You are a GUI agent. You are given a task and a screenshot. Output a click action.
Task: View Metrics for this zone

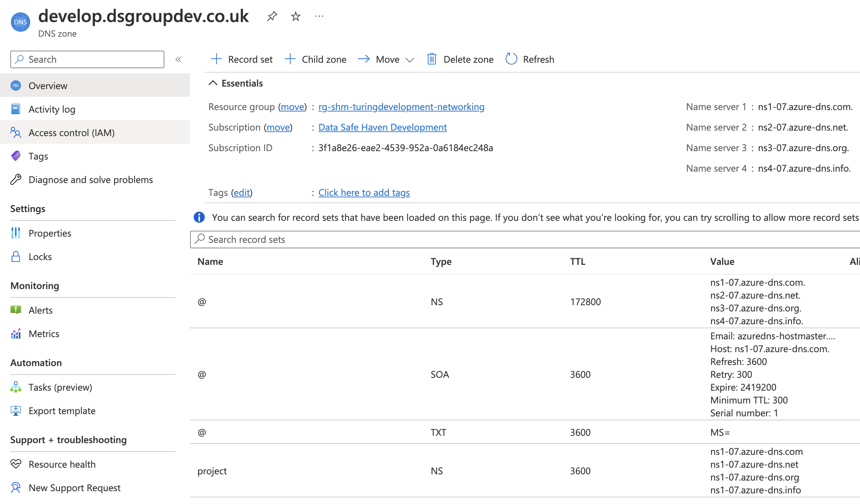pos(44,333)
